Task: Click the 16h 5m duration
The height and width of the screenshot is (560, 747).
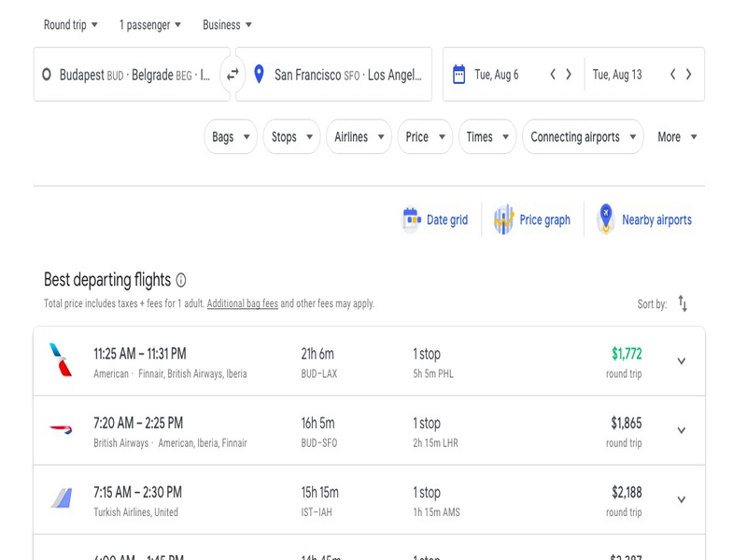Action: pyautogui.click(x=317, y=423)
